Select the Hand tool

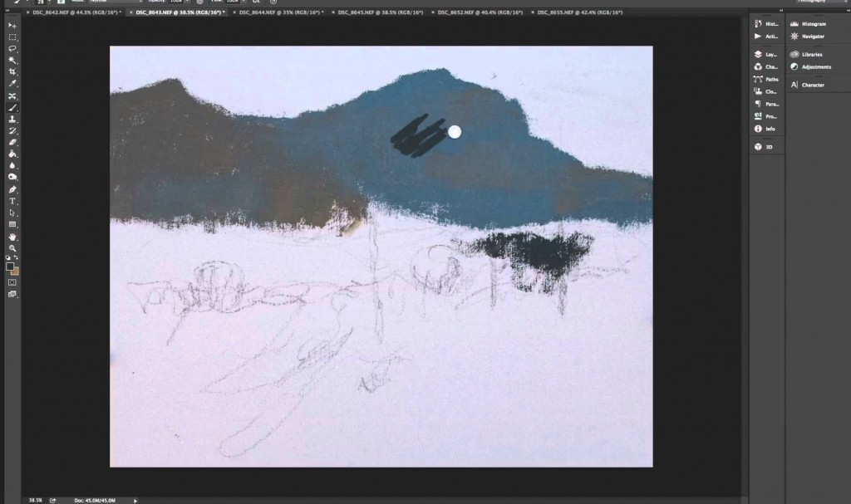[x=12, y=237]
